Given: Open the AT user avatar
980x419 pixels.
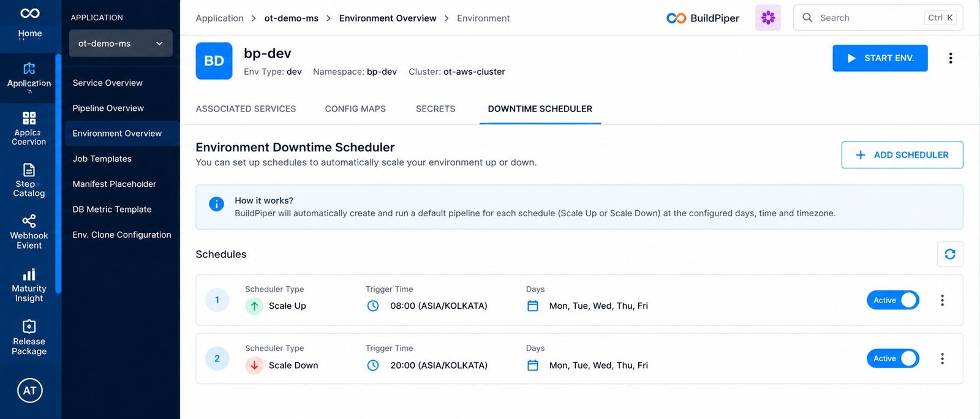Looking at the screenshot, I should pos(30,390).
